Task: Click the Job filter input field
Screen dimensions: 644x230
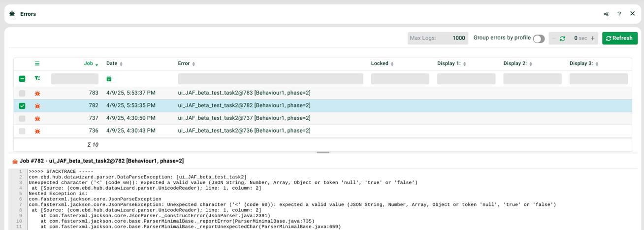Action: [x=75, y=79]
